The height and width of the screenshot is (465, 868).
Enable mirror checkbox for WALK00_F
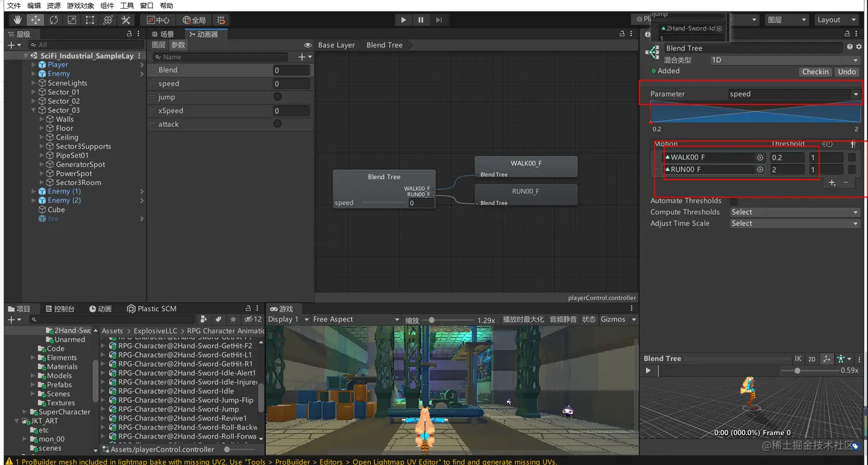(852, 157)
